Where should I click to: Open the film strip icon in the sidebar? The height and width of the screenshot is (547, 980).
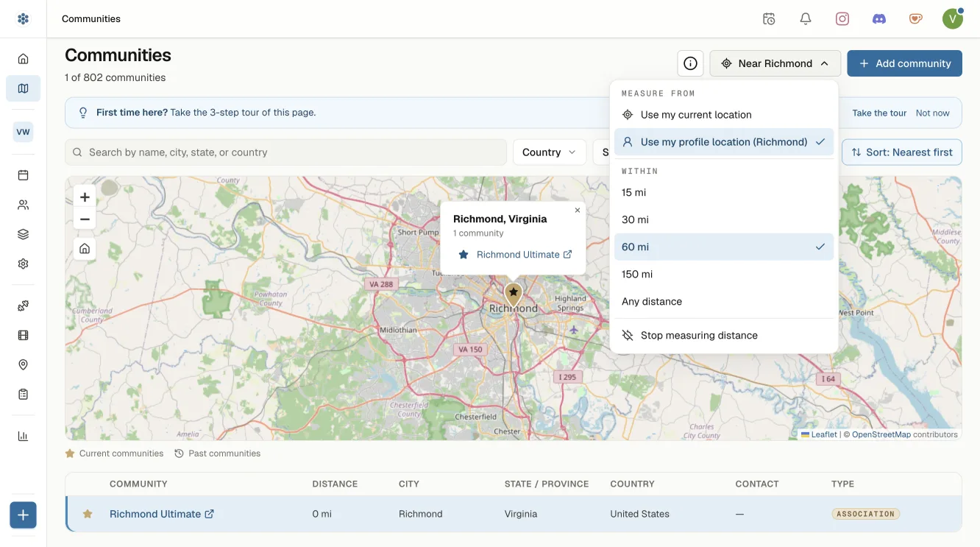pos(23,336)
